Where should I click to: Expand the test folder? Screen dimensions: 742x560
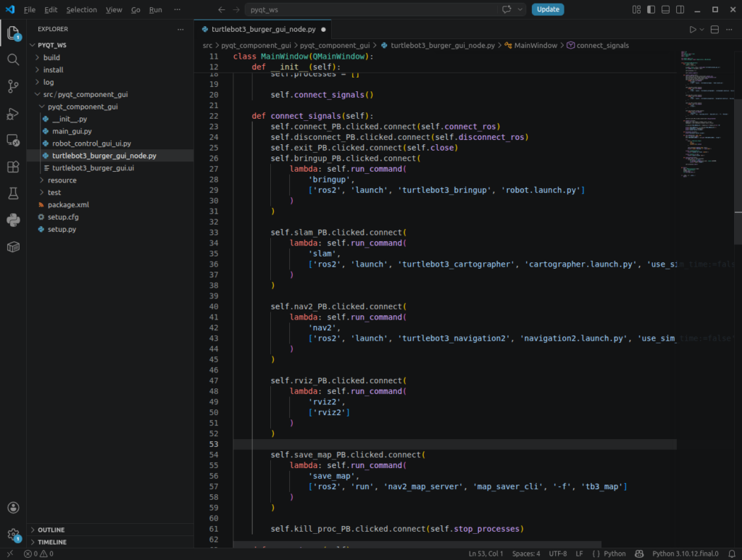[x=111, y=193]
